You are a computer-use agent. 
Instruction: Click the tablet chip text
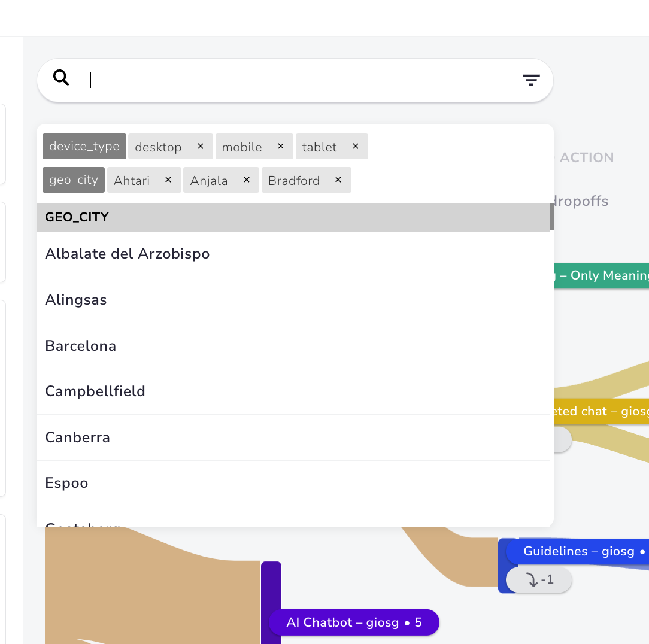coord(320,147)
